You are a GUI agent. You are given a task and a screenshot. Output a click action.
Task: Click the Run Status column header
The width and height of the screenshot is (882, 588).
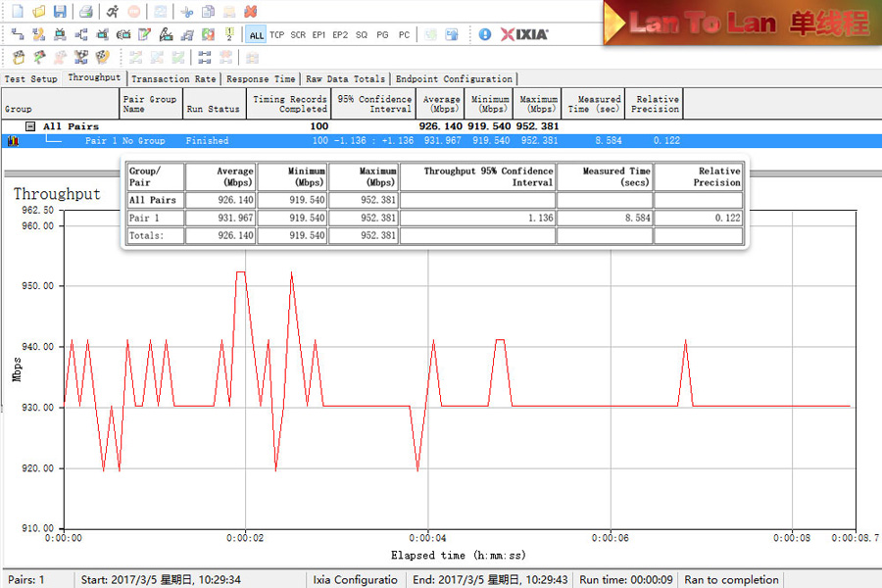[213, 109]
